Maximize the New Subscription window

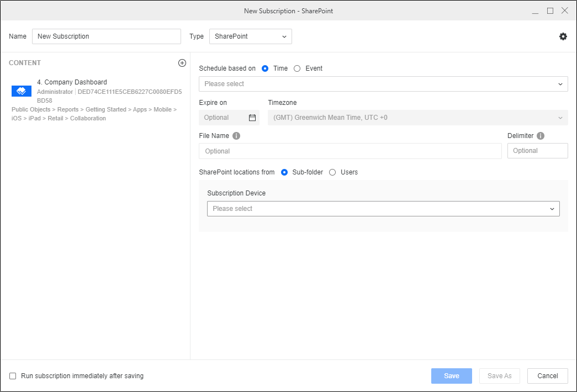pos(550,10)
